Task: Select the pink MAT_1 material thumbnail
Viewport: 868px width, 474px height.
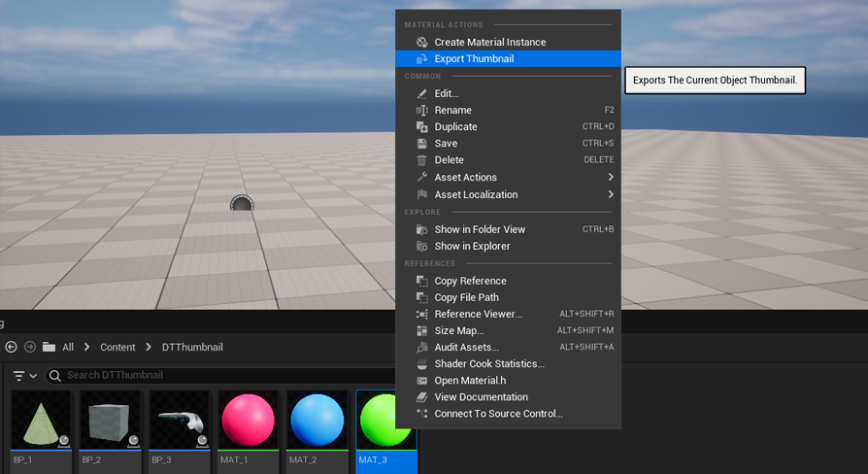Action: tap(248, 421)
